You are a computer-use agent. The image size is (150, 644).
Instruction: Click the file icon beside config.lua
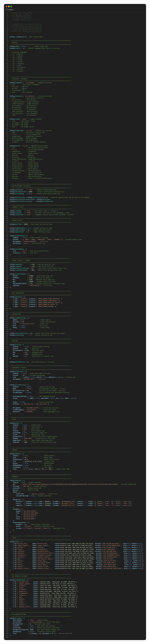coord(7,9)
